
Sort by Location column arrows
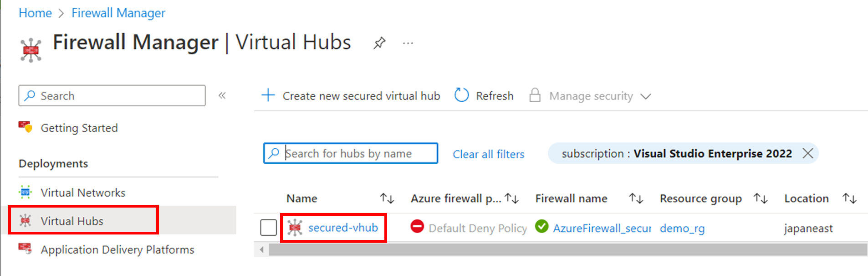[x=849, y=198]
